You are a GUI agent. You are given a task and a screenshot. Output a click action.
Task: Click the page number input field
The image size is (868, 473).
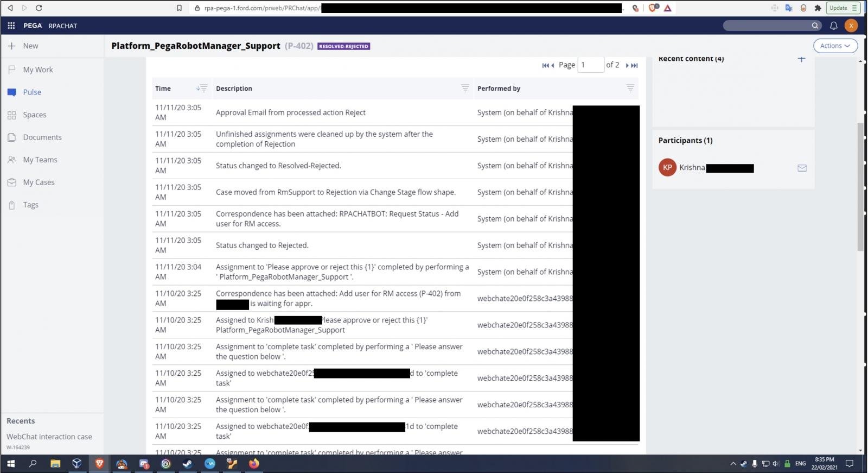(591, 65)
